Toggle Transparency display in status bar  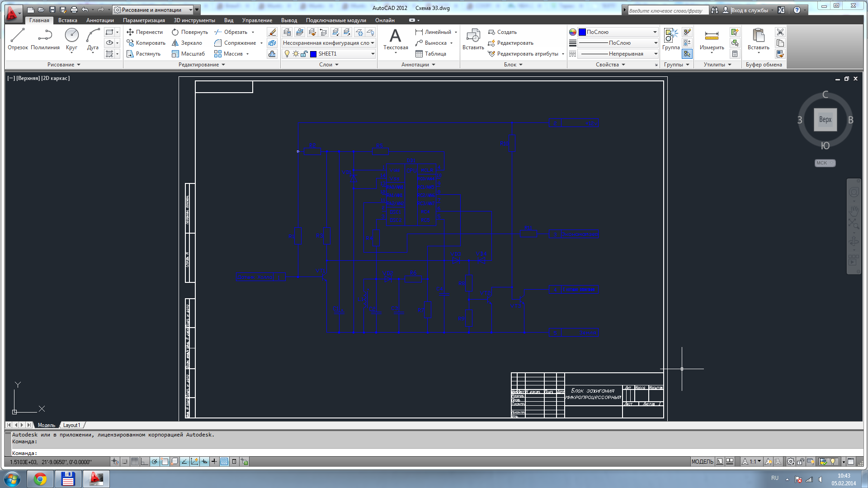pyautogui.click(x=224, y=461)
